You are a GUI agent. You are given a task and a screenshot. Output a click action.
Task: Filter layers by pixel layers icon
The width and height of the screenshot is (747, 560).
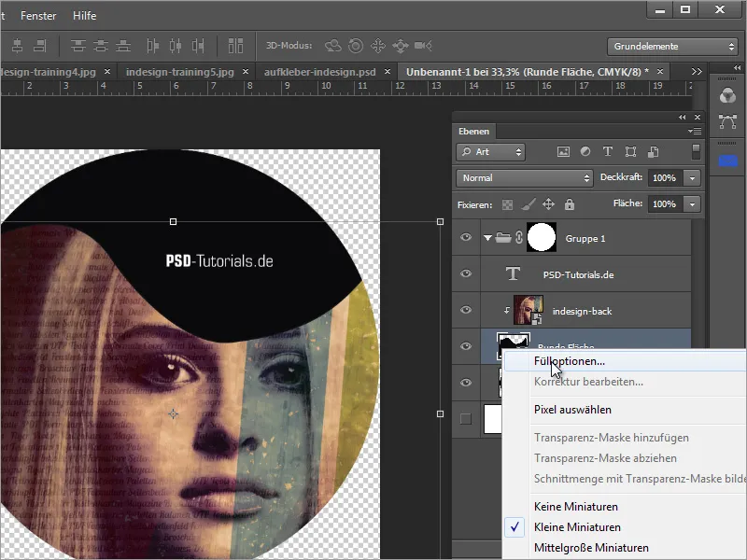(x=563, y=152)
